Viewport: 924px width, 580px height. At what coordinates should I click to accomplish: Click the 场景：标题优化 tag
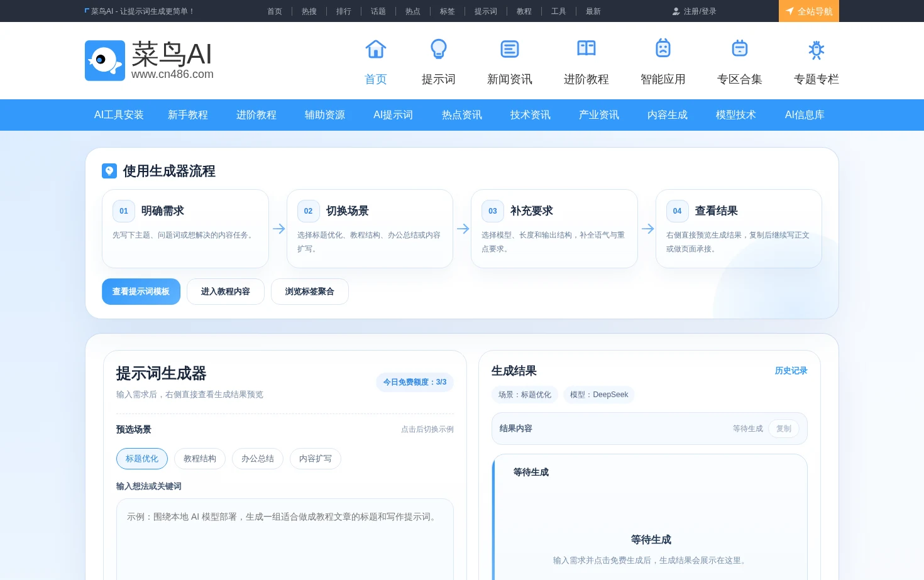coord(525,395)
